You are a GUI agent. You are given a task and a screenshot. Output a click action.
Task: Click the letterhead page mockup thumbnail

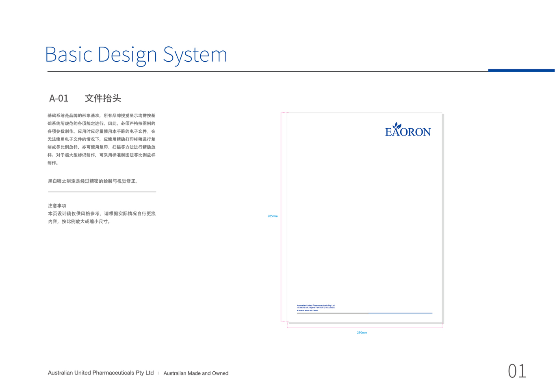(364, 218)
